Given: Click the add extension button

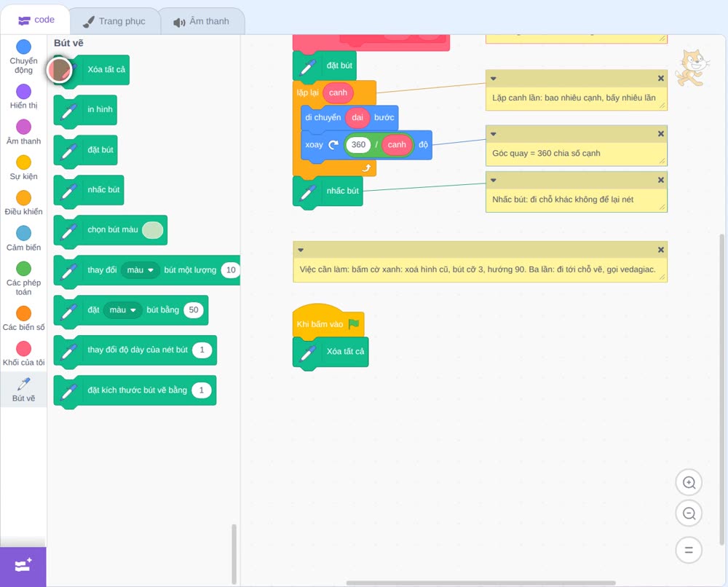Looking at the screenshot, I should (23, 566).
